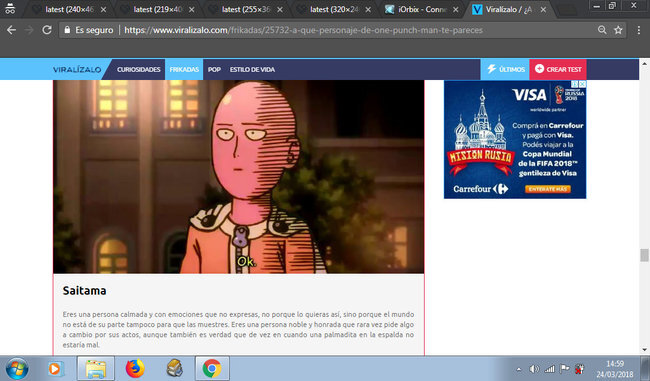Click the Últimos button

click(x=505, y=70)
